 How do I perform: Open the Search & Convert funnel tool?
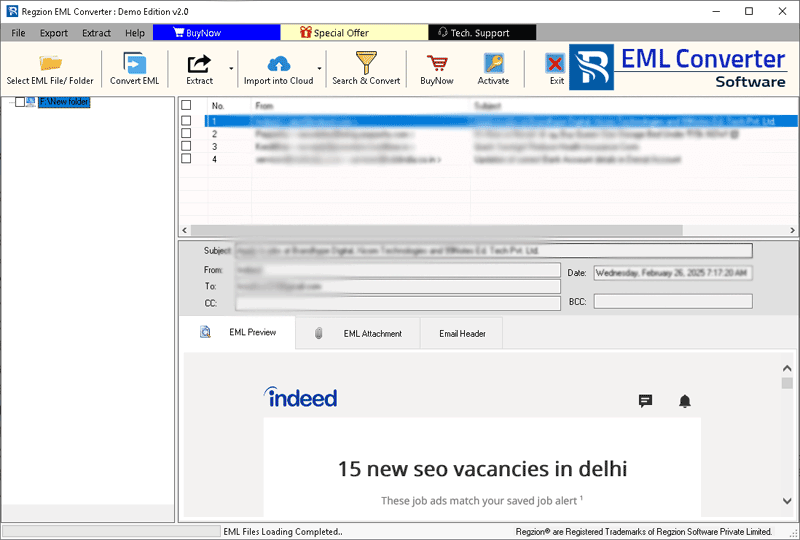(x=366, y=63)
